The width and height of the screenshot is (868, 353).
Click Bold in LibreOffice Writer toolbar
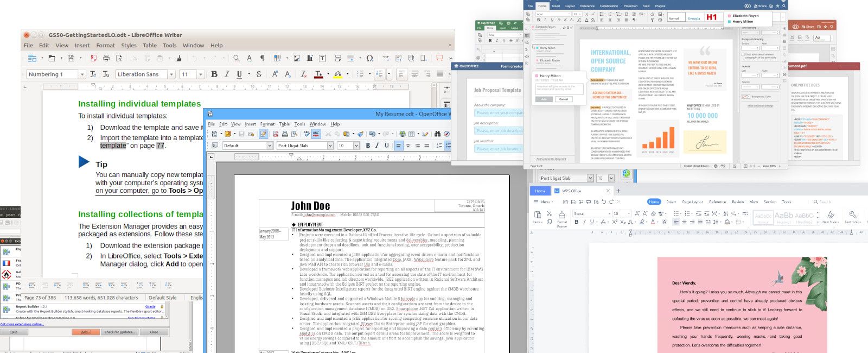click(x=214, y=74)
